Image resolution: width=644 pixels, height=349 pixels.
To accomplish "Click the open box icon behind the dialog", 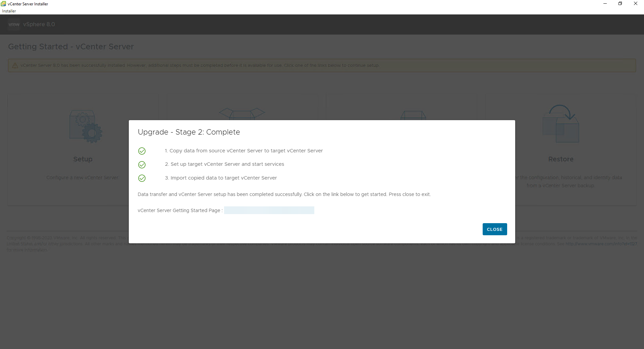I will click(x=242, y=113).
